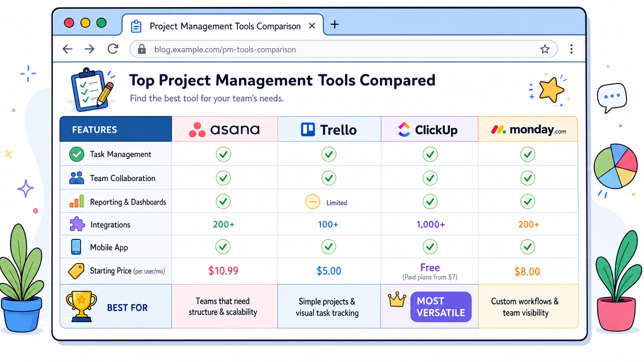
Task: Click the browser forward arrow
Action: click(x=90, y=49)
